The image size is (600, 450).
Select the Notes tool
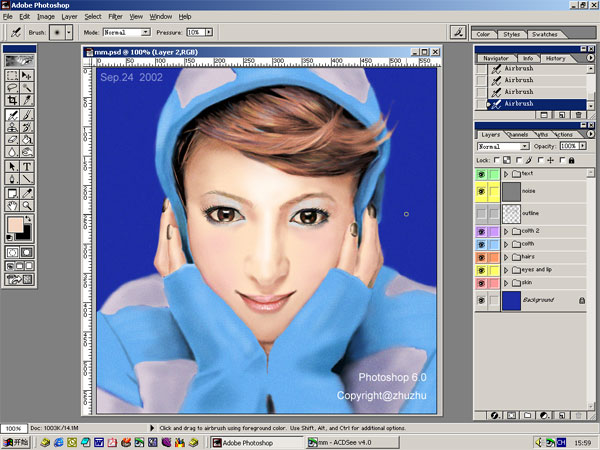pyautogui.click(x=12, y=193)
